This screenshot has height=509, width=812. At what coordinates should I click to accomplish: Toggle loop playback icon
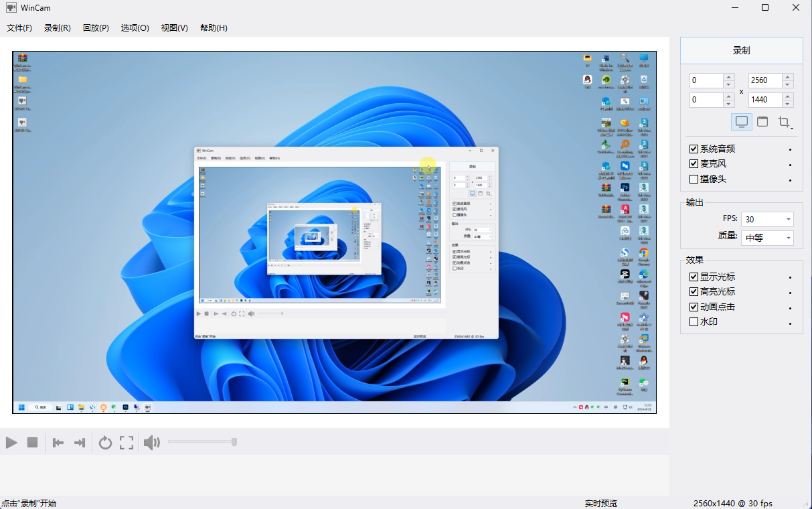105,442
